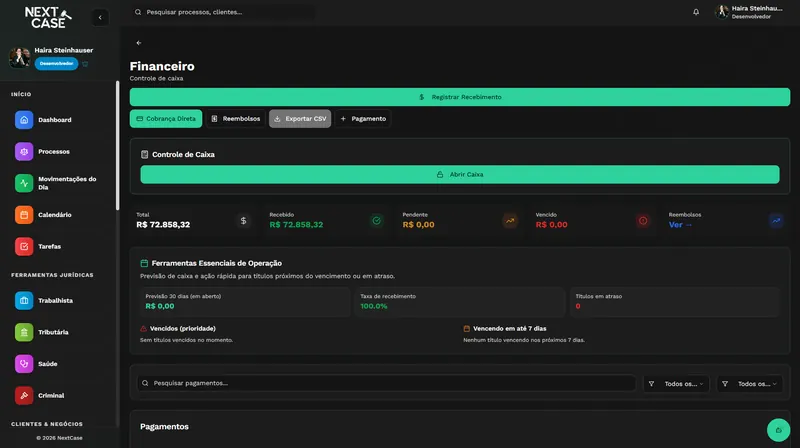The width and height of the screenshot is (800, 448).
Task: Open the Reembolsos tab
Action: [x=236, y=119]
